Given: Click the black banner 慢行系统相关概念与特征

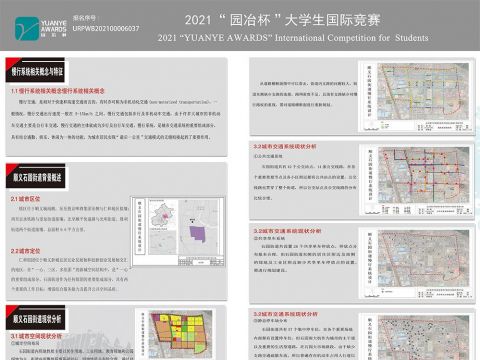Looking at the screenshot, I should pyautogui.click(x=36, y=71).
